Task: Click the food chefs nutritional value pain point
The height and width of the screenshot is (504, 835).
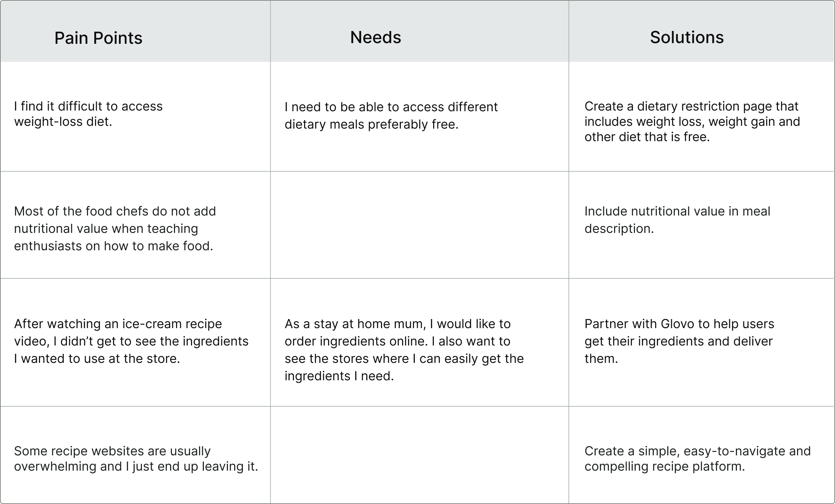Action: 115,228
